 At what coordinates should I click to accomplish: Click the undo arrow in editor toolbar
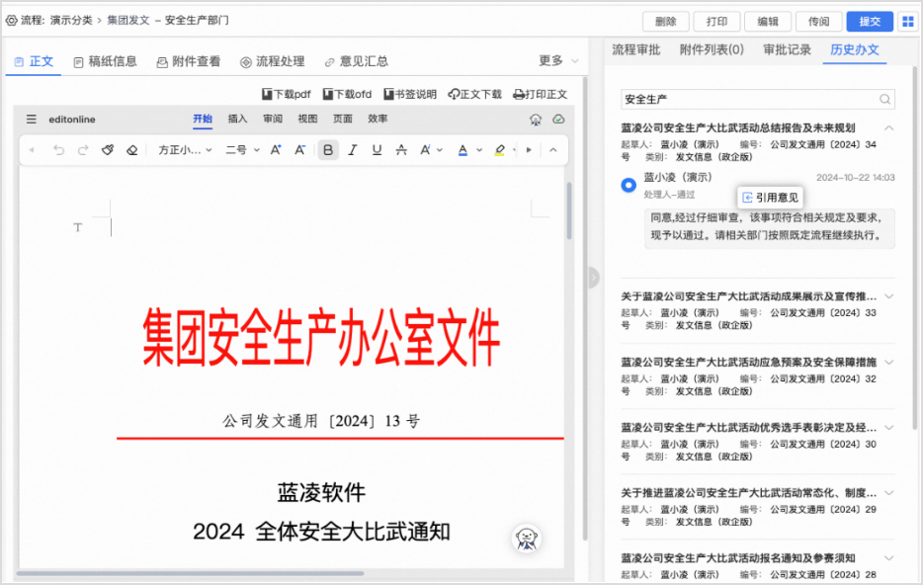(58, 150)
